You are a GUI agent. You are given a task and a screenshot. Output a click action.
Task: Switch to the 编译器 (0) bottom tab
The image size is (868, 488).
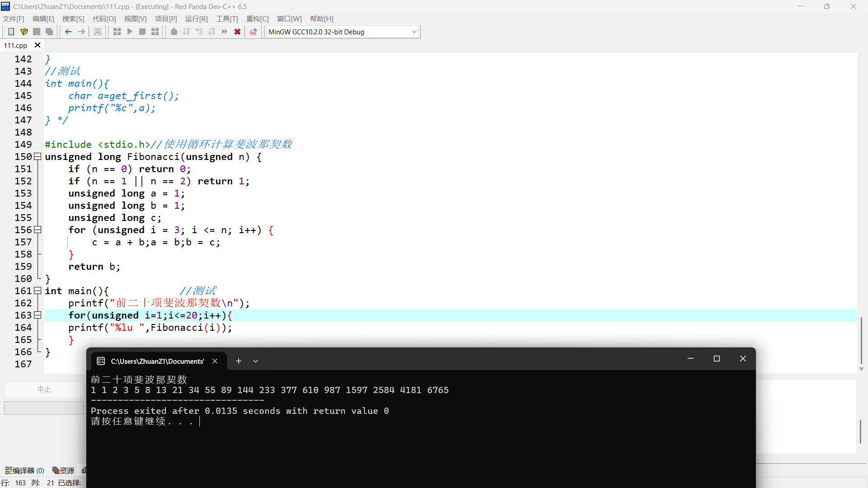25,470
